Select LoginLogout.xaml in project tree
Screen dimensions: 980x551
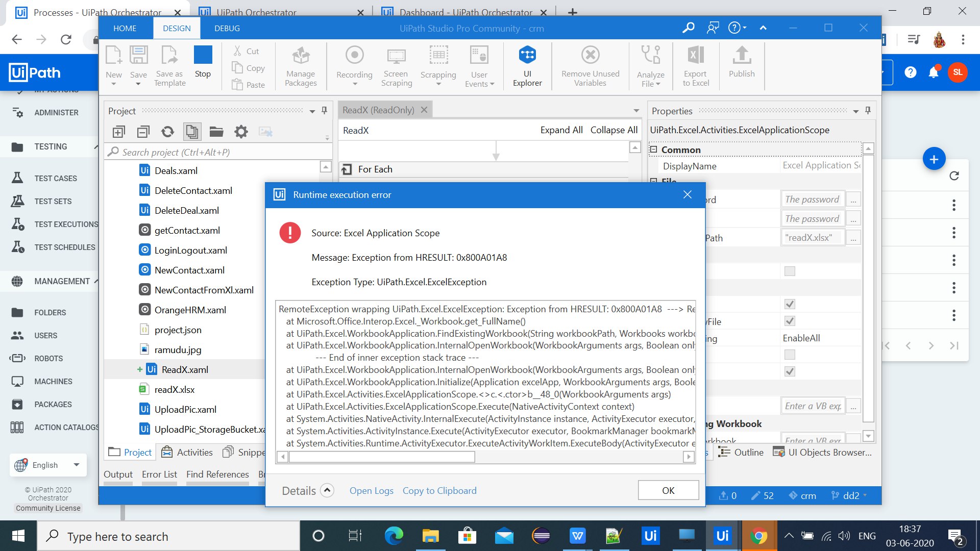[190, 250]
